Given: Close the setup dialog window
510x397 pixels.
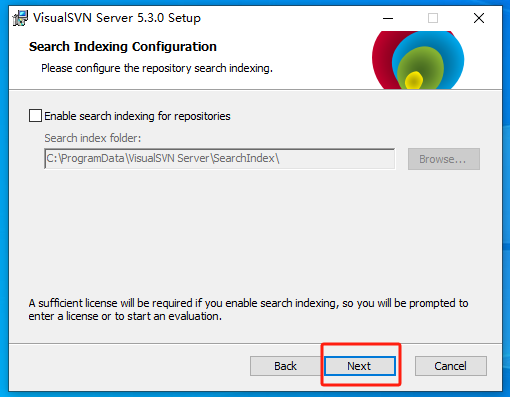Looking at the screenshot, I should [x=479, y=18].
